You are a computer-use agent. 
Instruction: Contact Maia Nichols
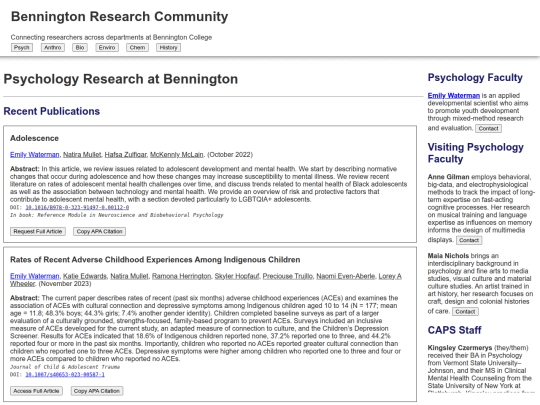[465, 312]
